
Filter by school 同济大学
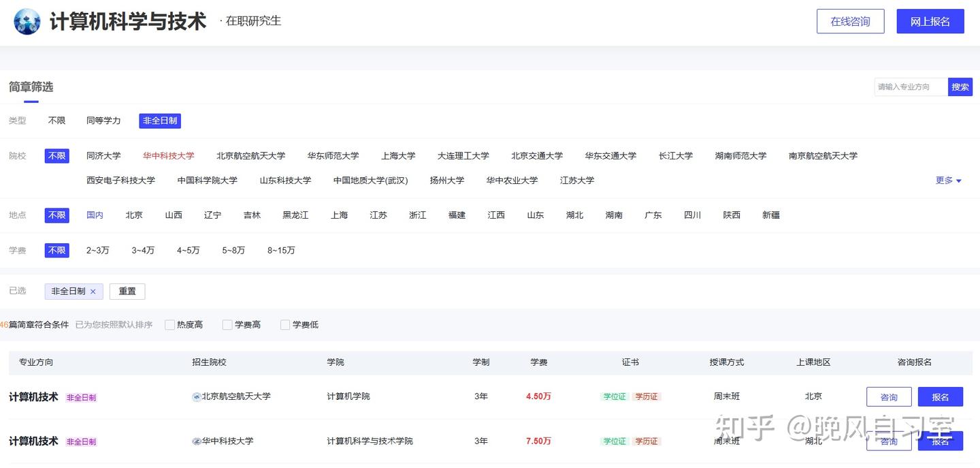point(103,156)
